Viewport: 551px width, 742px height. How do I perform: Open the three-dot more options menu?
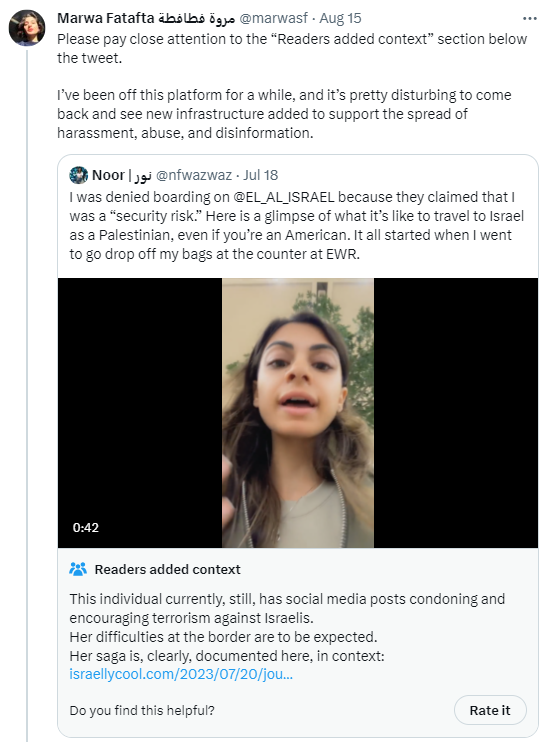(529, 18)
